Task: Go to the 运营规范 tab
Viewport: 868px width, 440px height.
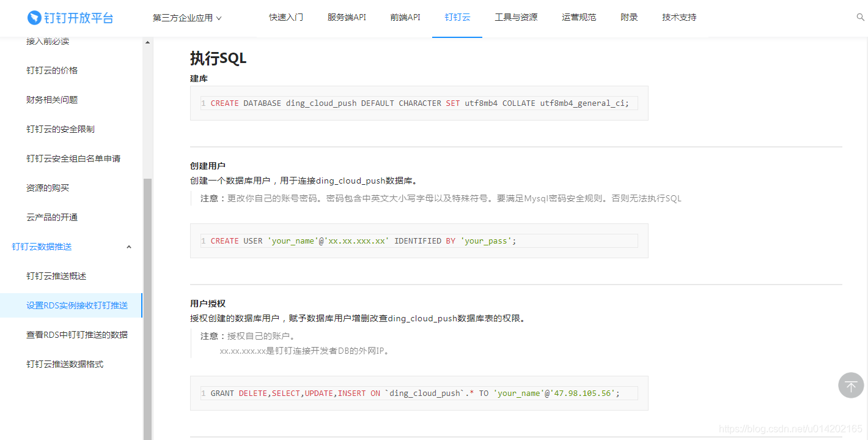Action: (x=579, y=17)
